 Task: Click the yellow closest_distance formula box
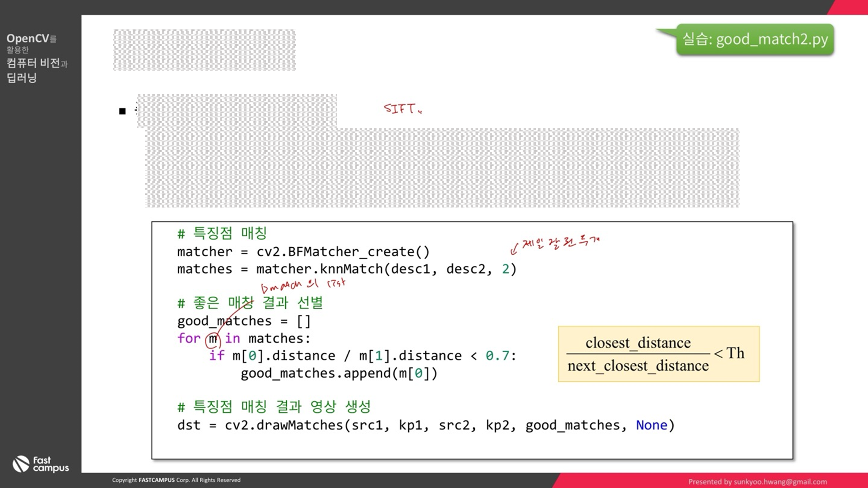click(658, 354)
